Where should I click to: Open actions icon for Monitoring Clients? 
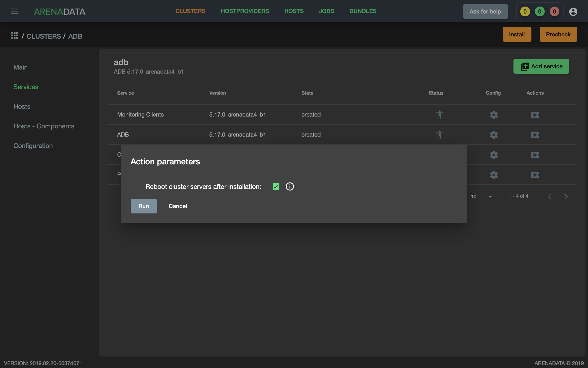[535, 115]
